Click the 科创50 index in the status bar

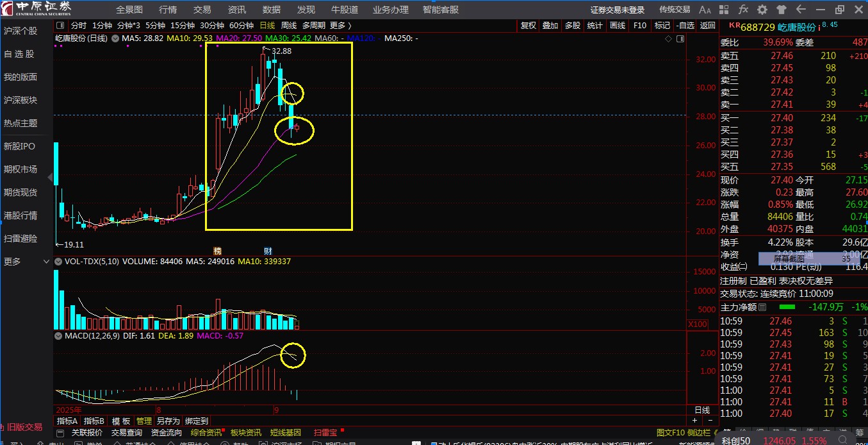(x=735, y=441)
